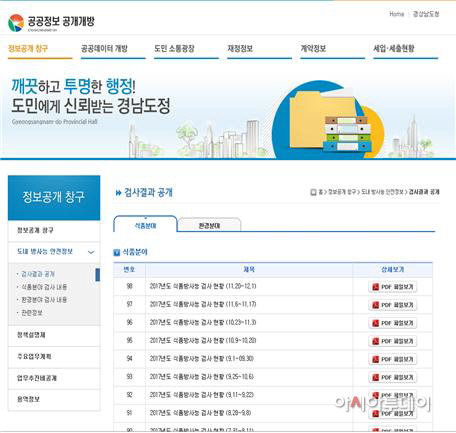
Task: Open the Home link at top right
Action: point(397,14)
